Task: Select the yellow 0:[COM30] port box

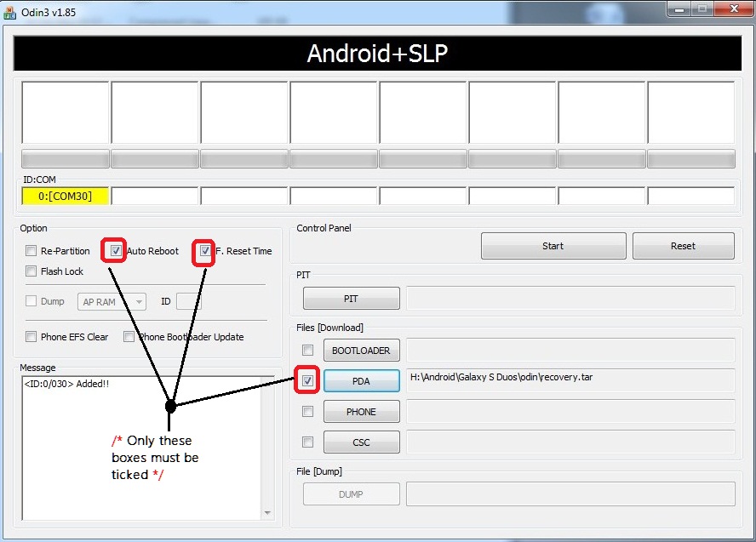Action: pyautogui.click(x=65, y=196)
